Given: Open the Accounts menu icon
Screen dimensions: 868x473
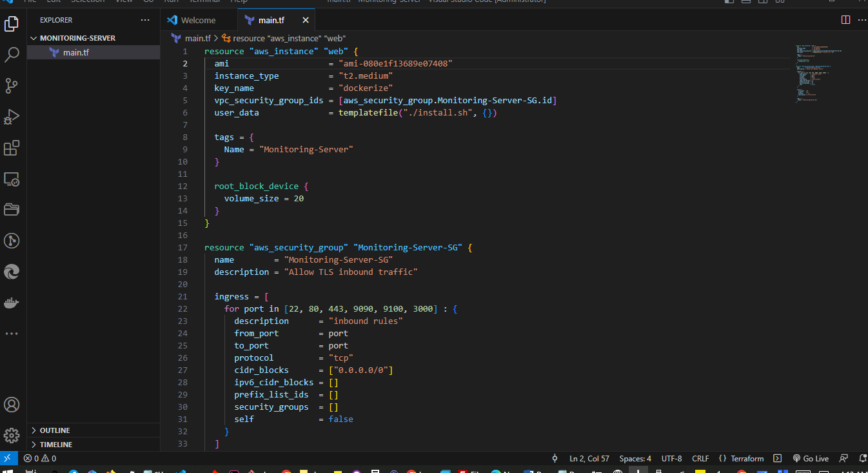Looking at the screenshot, I should 12,405.
